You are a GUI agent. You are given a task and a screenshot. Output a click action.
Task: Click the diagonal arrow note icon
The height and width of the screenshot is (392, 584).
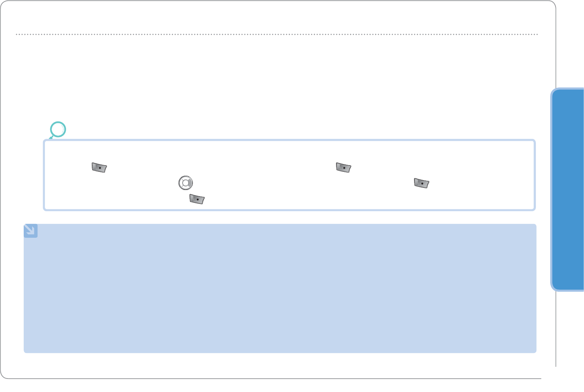[31, 231]
